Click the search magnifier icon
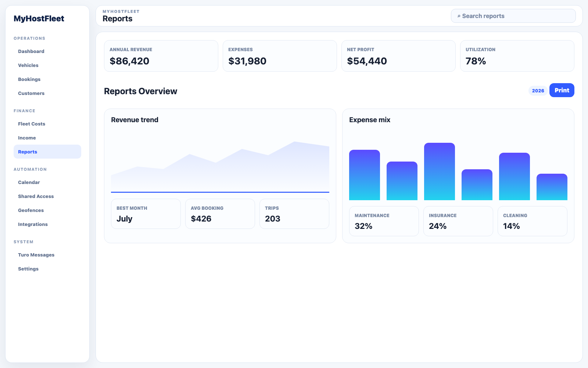 (x=459, y=16)
